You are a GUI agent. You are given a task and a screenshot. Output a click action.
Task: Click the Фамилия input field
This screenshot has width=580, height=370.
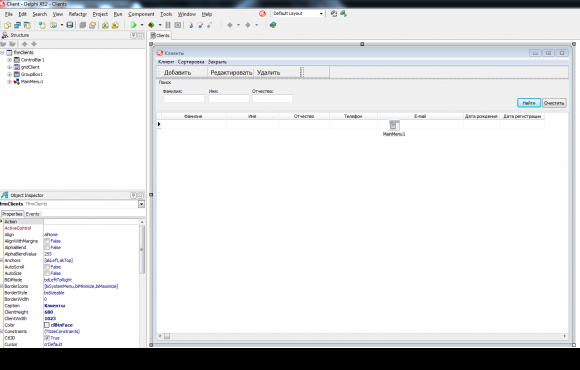point(184,98)
